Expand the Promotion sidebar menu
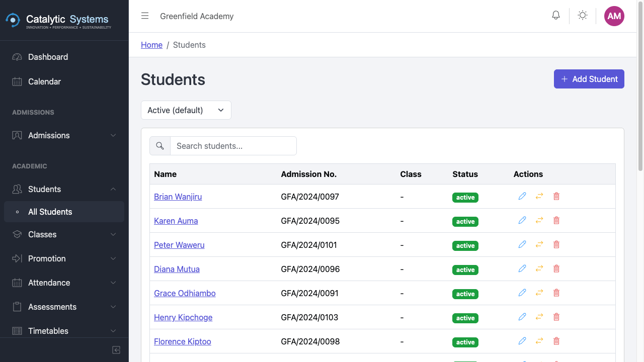 click(x=64, y=258)
